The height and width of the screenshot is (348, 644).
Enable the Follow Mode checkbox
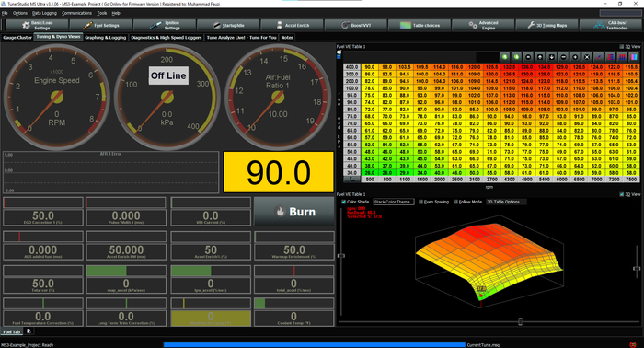[x=455, y=202]
